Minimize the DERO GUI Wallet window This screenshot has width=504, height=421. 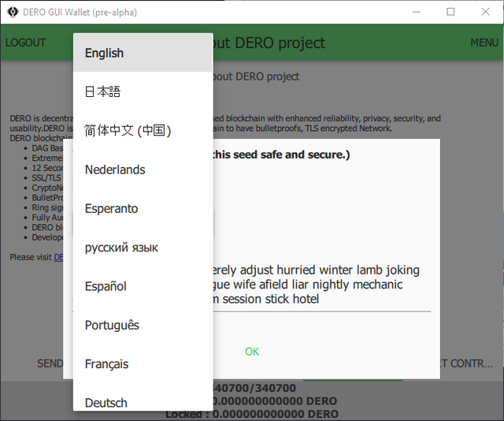417,12
